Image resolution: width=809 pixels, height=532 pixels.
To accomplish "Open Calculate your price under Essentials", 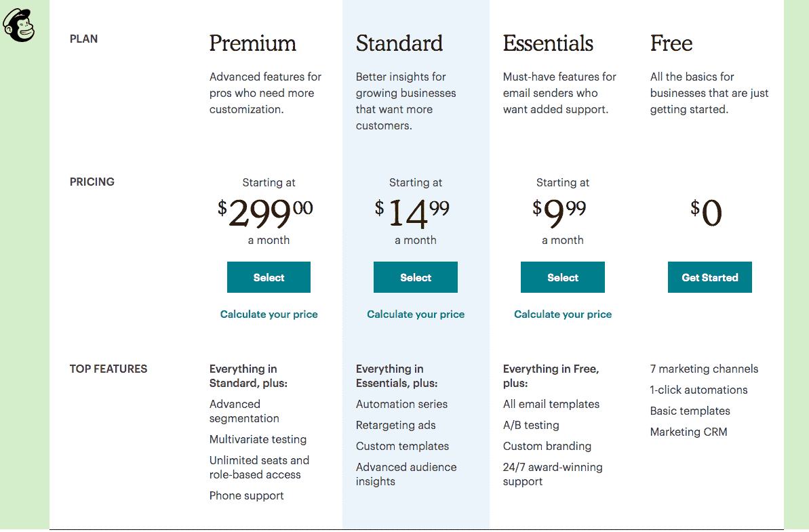I will [x=563, y=314].
